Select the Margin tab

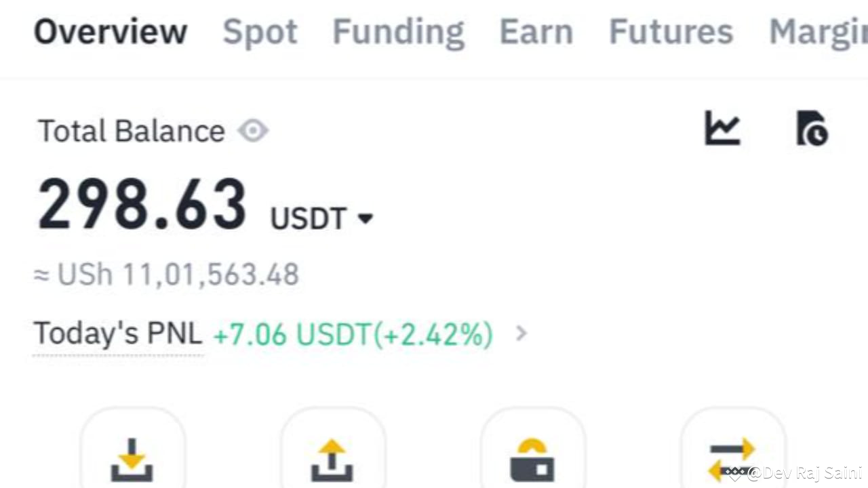[817, 32]
